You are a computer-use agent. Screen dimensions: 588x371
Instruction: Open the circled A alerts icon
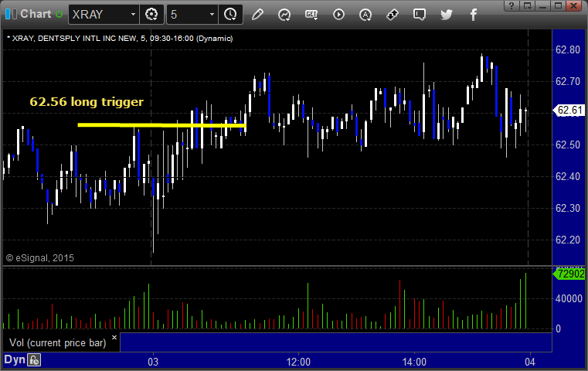(365, 15)
